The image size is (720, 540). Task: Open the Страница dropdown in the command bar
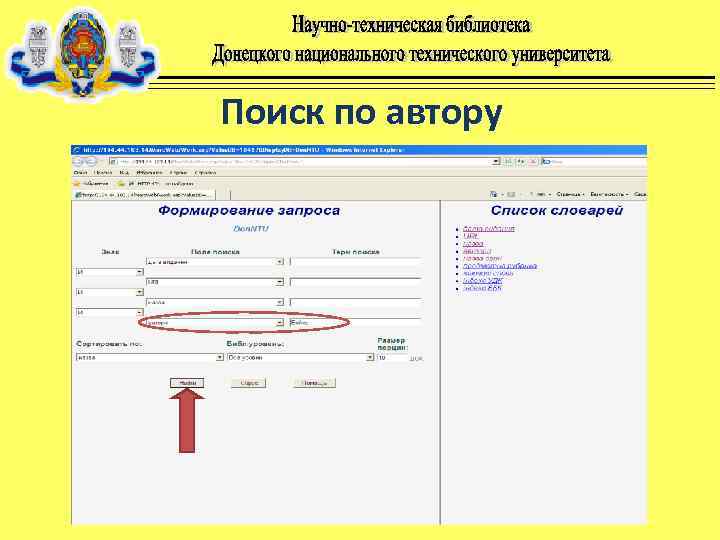click(x=570, y=194)
